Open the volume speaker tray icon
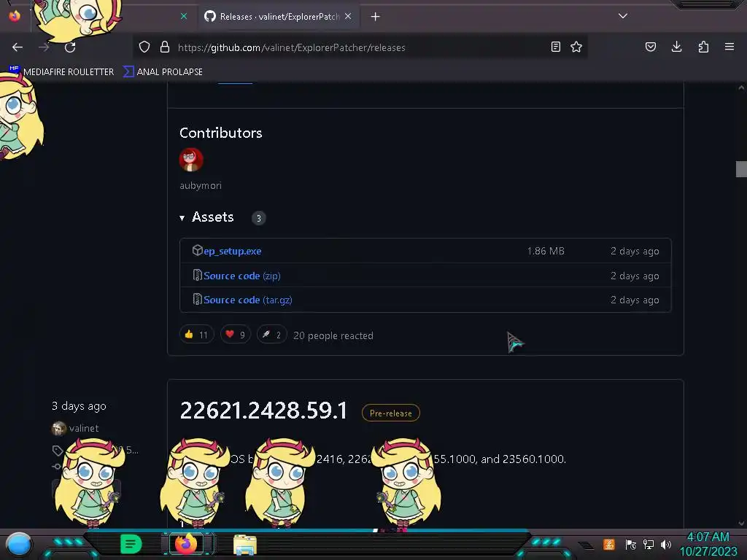Screen dimensions: 747x560 [x=666, y=544]
